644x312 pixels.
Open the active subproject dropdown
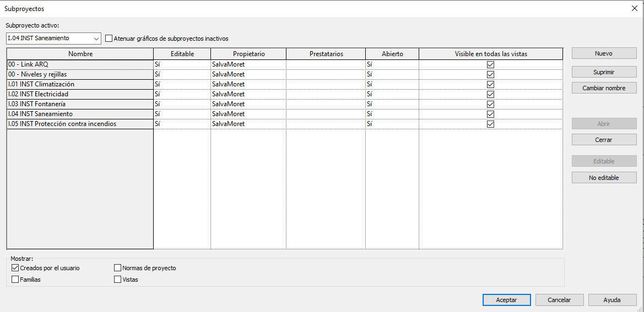[96, 39]
